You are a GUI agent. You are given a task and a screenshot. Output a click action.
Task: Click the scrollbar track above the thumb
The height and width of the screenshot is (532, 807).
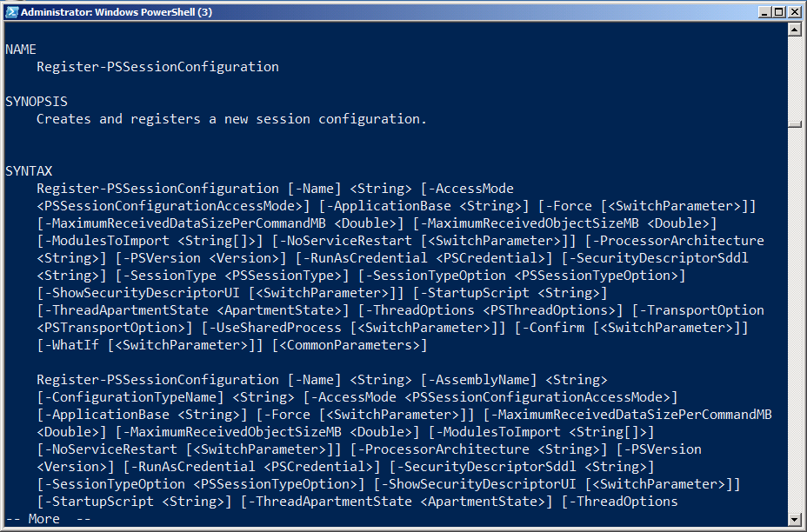tap(794, 76)
